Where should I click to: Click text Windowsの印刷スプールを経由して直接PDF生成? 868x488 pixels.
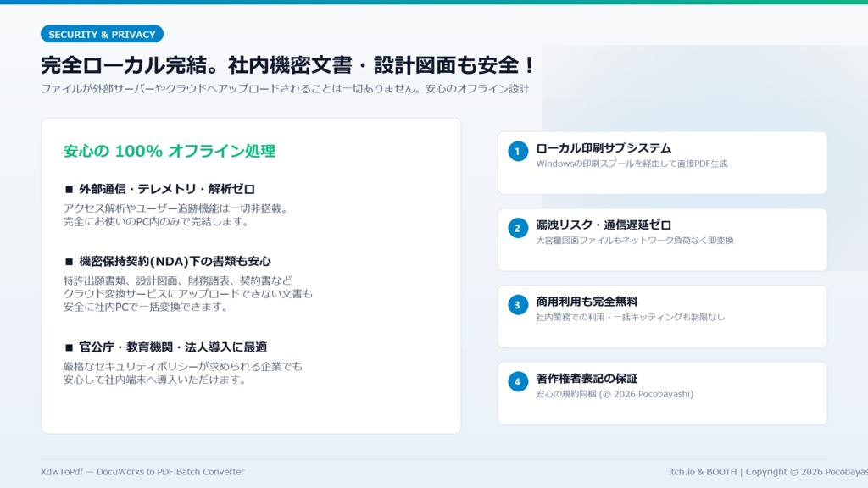632,164
